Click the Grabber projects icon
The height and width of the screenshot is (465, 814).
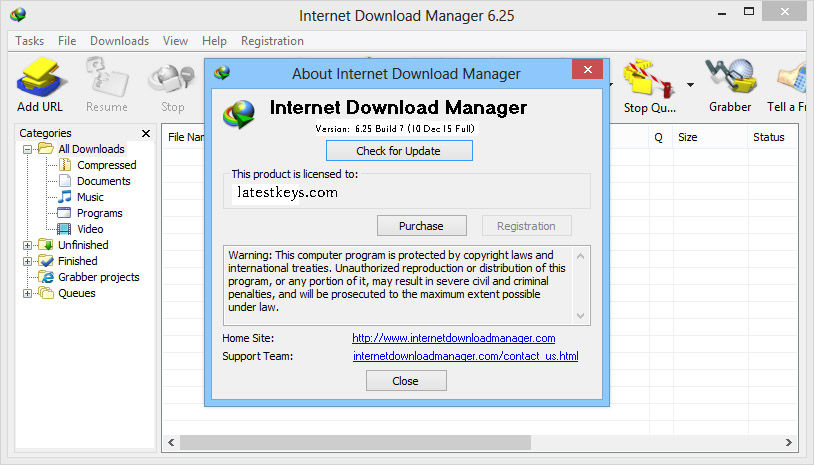pyautogui.click(x=46, y=277)
